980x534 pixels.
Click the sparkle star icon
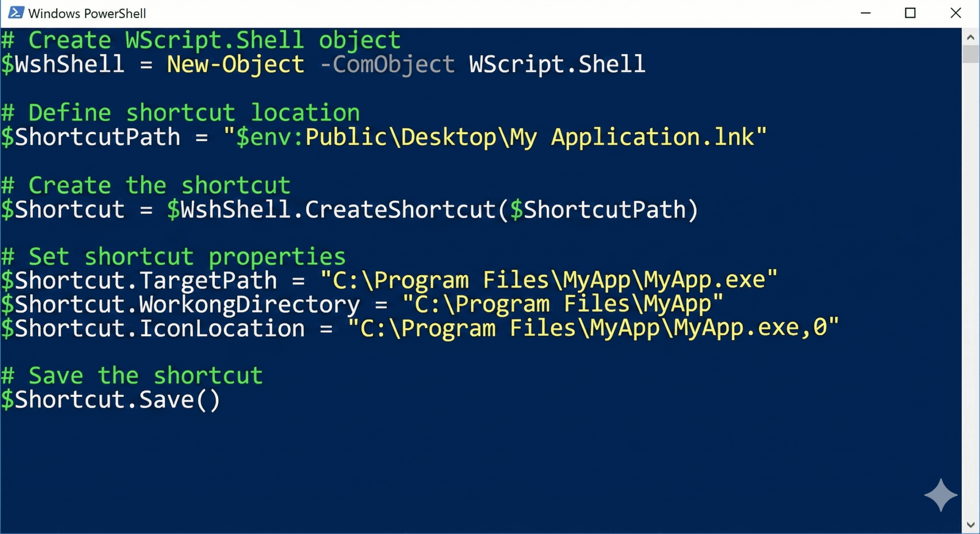941,495
